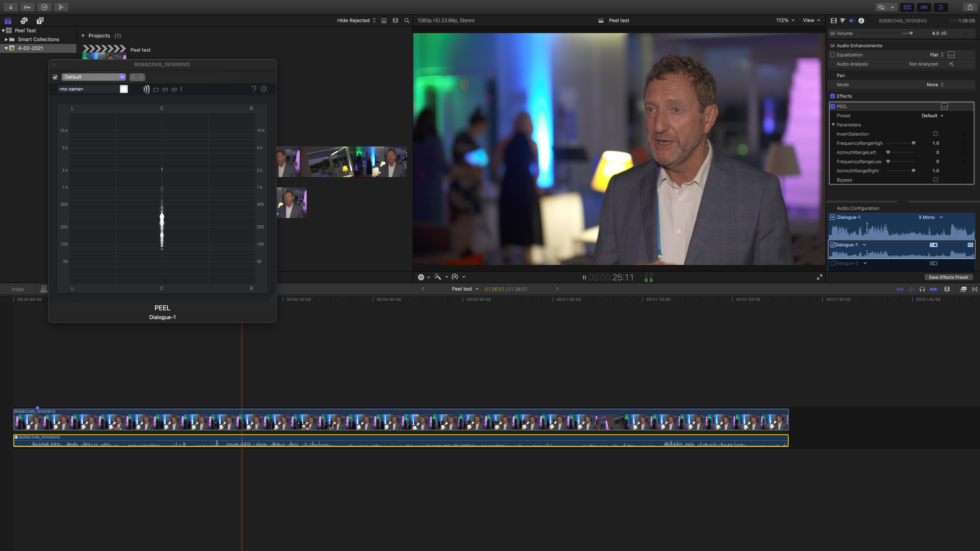Open the Peel test timeline name dropdown
980x551 pixels.
pyautogui.click(x=465, y=289)
